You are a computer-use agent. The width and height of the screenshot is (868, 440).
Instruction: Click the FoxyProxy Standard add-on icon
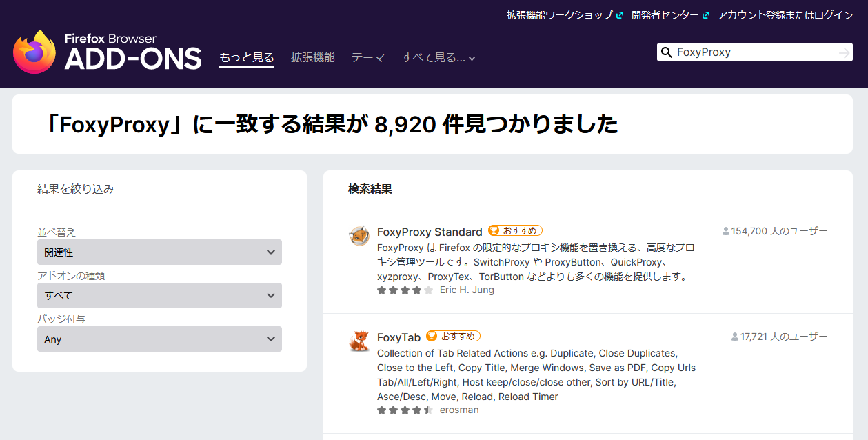coord(359,235)
